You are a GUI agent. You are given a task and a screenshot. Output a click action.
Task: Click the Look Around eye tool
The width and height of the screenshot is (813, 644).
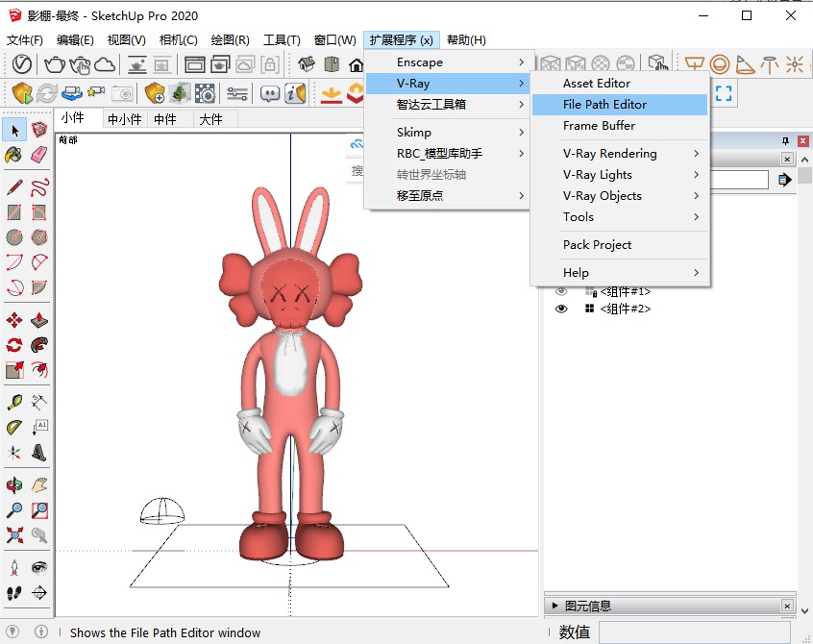click(39, 568)
